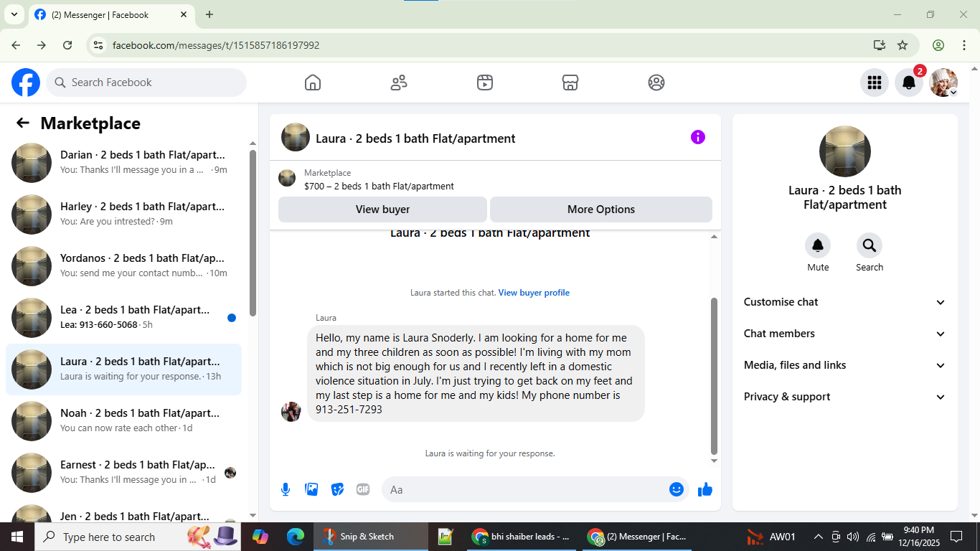Click the view site information icon

pos(99,45)
